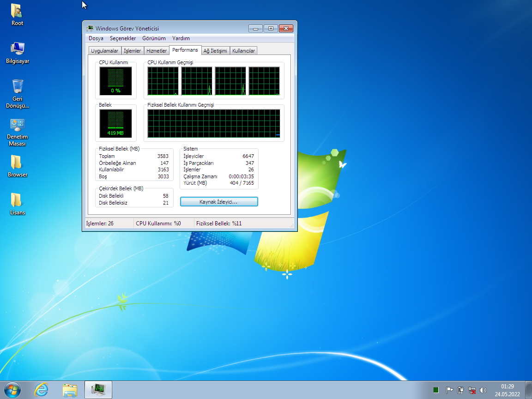Click the İşleyiciler value 6647
532x399 pixels.
248,156
